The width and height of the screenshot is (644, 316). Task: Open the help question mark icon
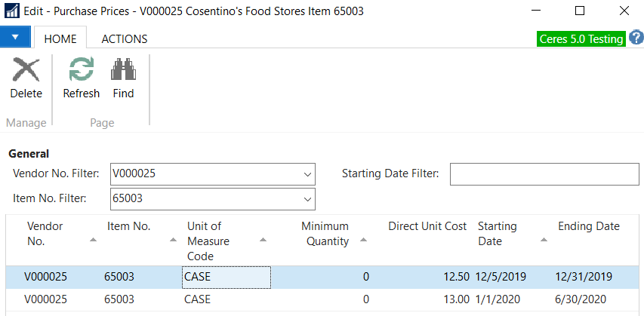636,38
